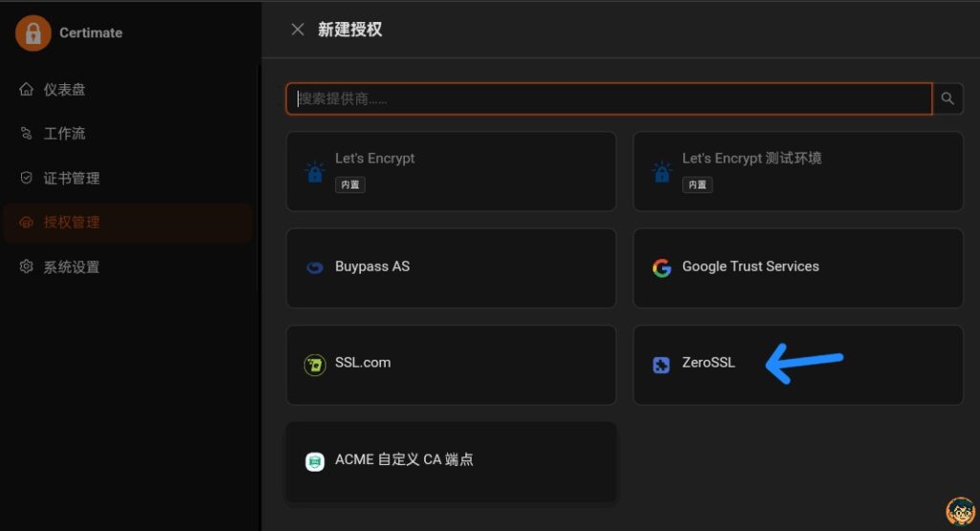980x531 pixels.
Task: Click the cartoon avatar in the corner
Action: tap(961, 512)
